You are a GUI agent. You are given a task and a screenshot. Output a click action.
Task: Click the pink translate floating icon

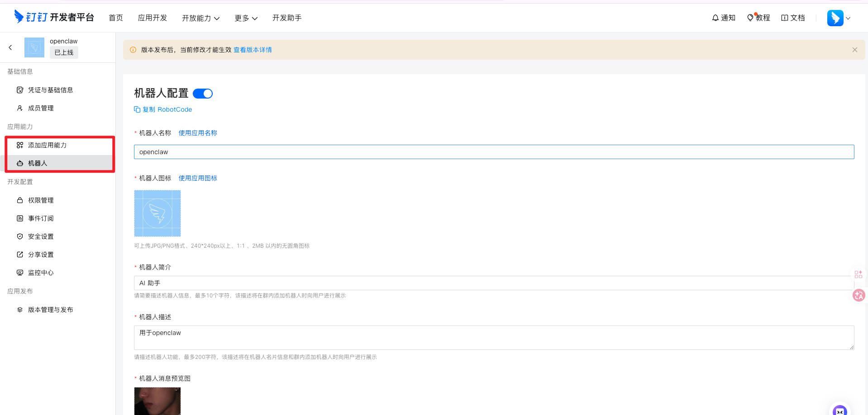click(858, 295)
